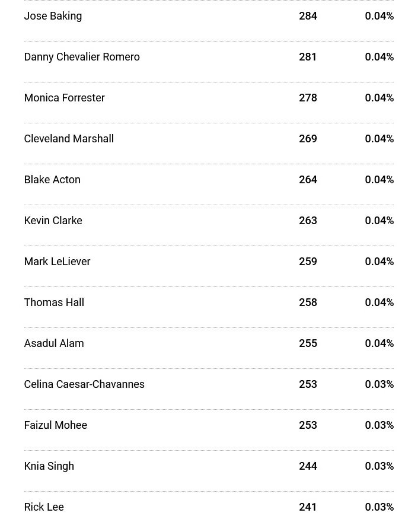Select the Blake Acton row name
The image size is (405, 532).
coord(52,180)
